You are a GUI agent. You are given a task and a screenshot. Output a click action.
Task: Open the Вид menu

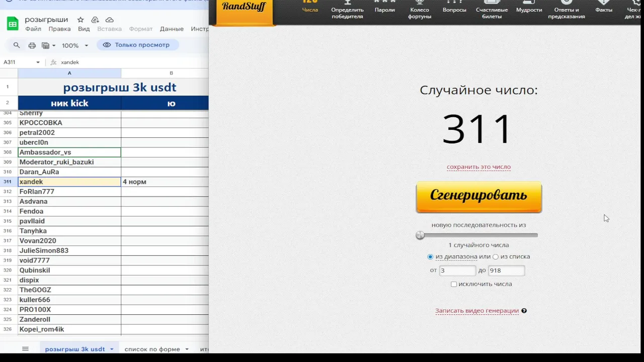click(84, 29)
